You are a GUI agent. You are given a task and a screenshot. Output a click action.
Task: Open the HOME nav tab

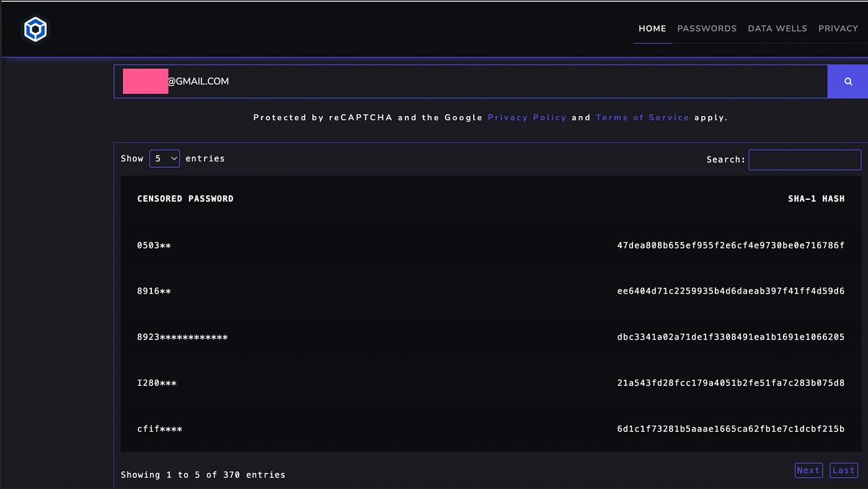pos(652,29)
